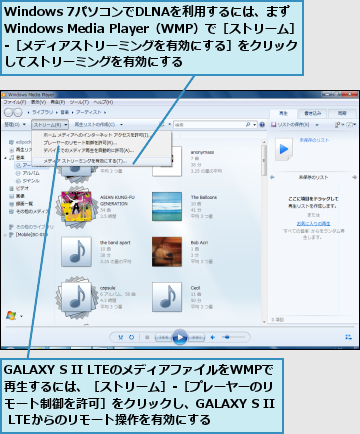Open the blue help icon
Screen dimensions: 360x434
[x=262, y=125]
